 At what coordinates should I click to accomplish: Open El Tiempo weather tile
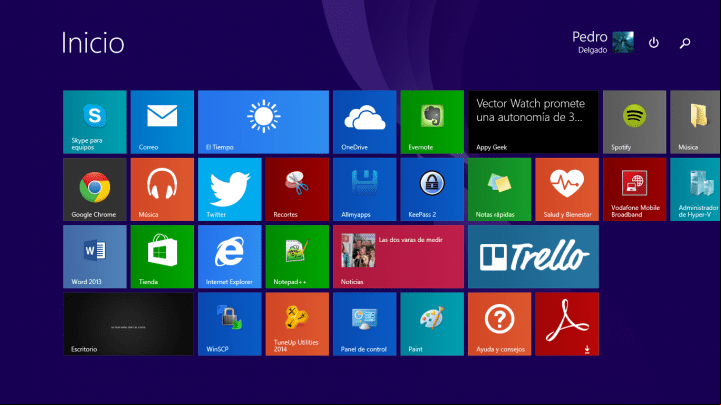pos(263,122)
